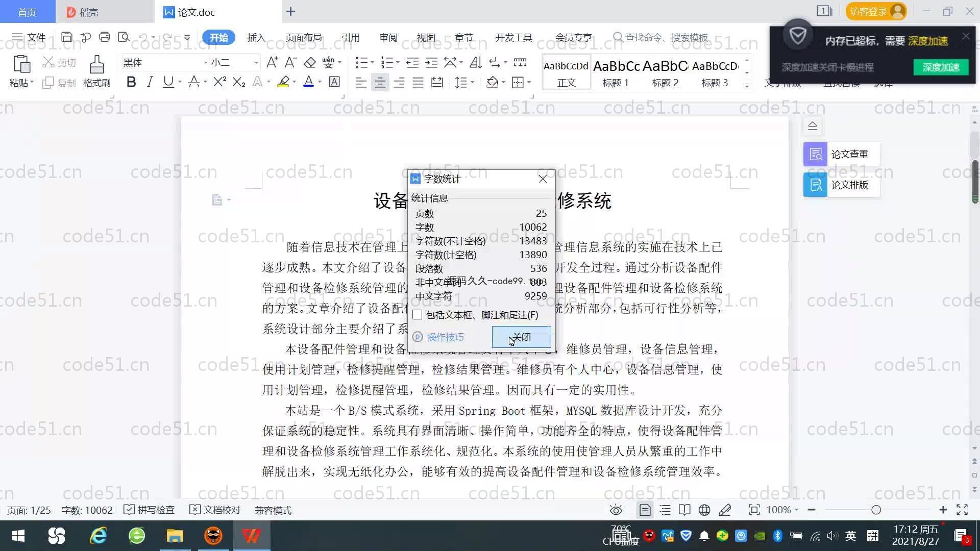Click the save icon in quick toolbar
Screen dimensions: 980x551
pyautogui.click(x=66, y=37)
